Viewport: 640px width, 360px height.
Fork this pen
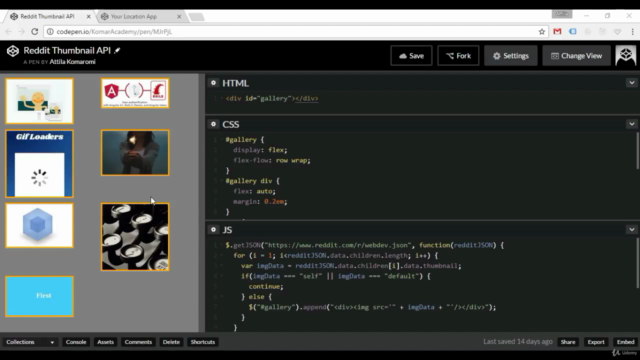458,56
